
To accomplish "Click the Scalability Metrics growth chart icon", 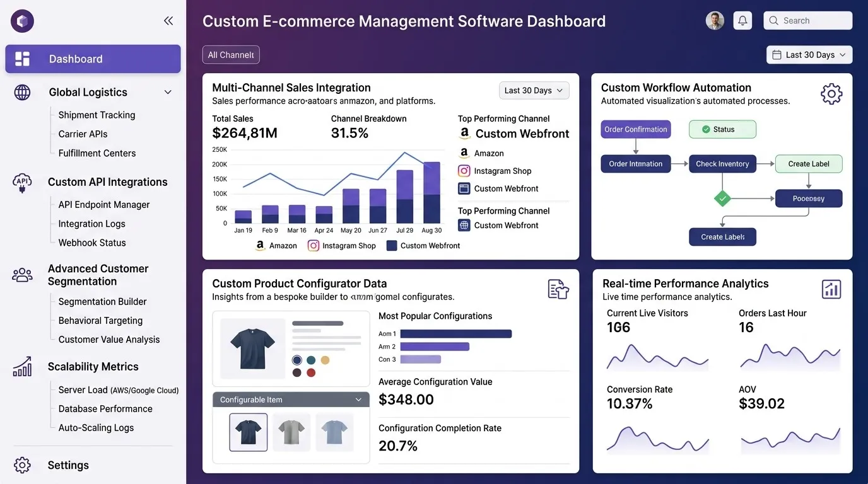I will [x=22, y=366].
